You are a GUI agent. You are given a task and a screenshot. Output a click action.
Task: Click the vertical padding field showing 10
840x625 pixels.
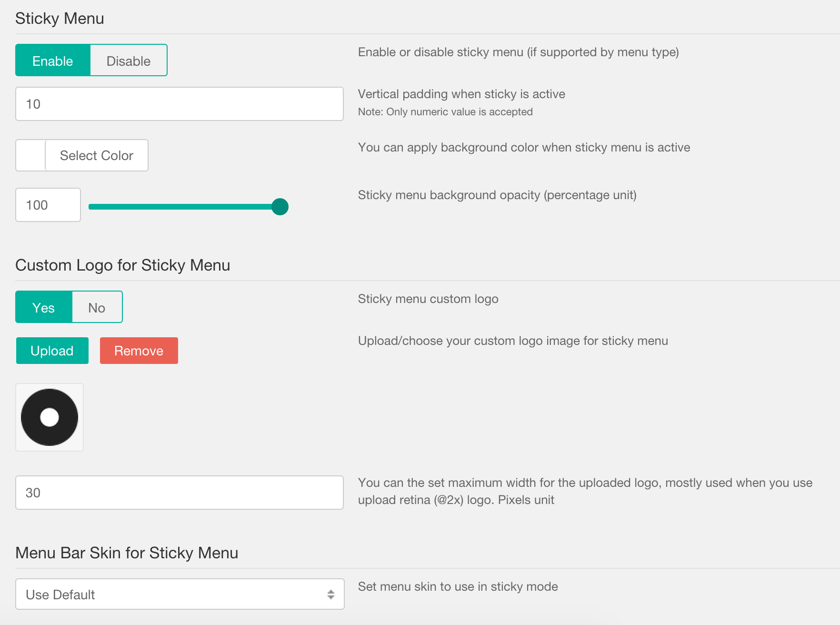click(179, 104)
